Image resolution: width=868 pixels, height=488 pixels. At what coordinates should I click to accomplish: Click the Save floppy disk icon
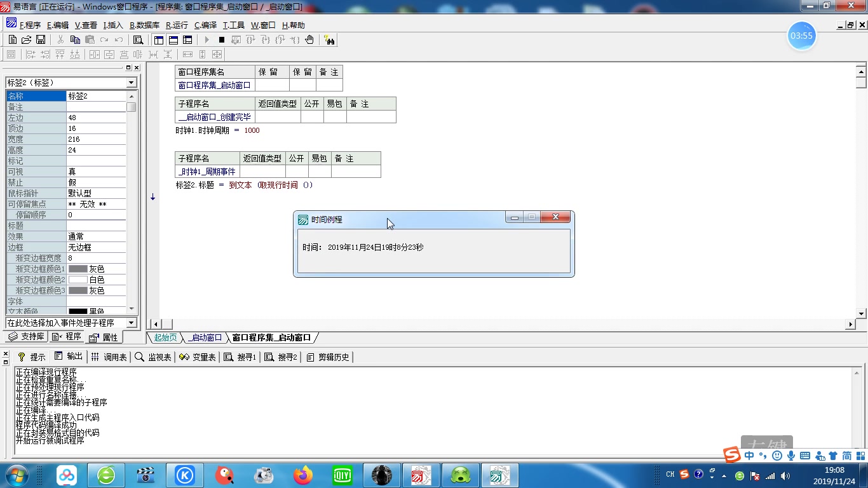point(41,40)
